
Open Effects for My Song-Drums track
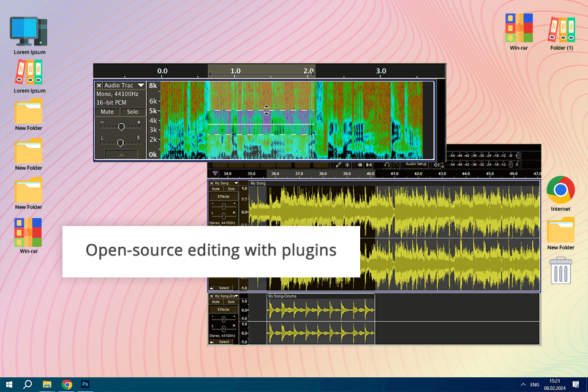[224, 309]
